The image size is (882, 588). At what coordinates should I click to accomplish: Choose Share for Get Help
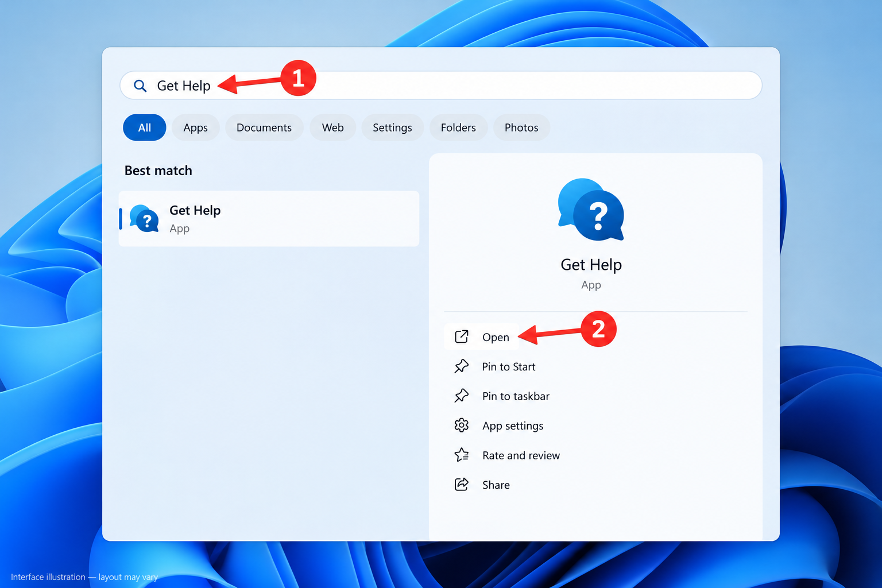pos(496,485)
